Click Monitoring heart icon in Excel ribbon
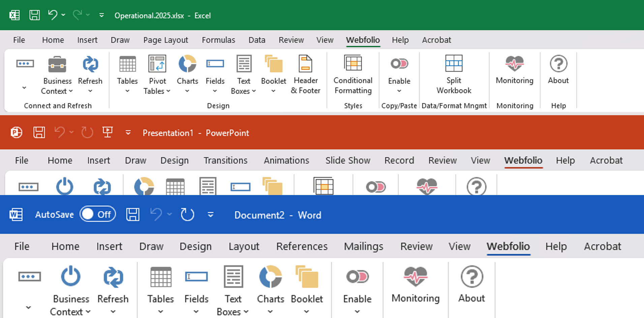Image resolution: width=644 pixels, height=318 pixels. click(x=514, y=64)
